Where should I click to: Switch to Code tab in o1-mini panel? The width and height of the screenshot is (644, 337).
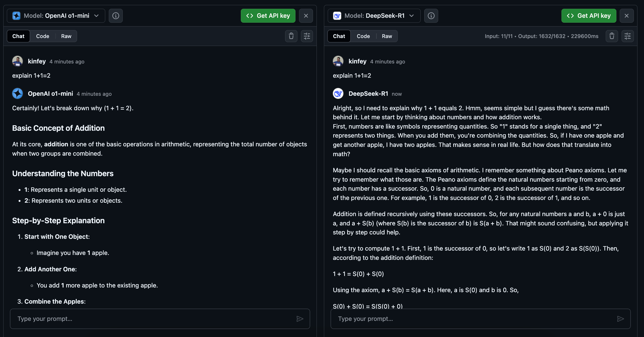pyautogui.click(x=43, y=36)
